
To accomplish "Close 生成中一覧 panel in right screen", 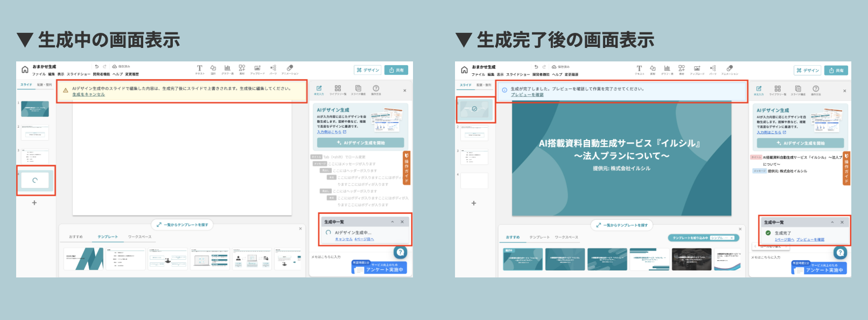I will point(842,222).
